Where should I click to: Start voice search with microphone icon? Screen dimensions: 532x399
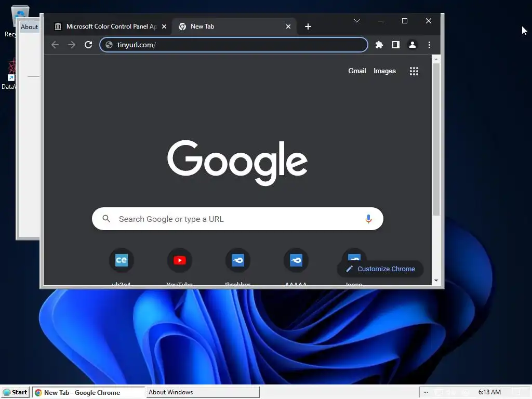coord(368,219)
